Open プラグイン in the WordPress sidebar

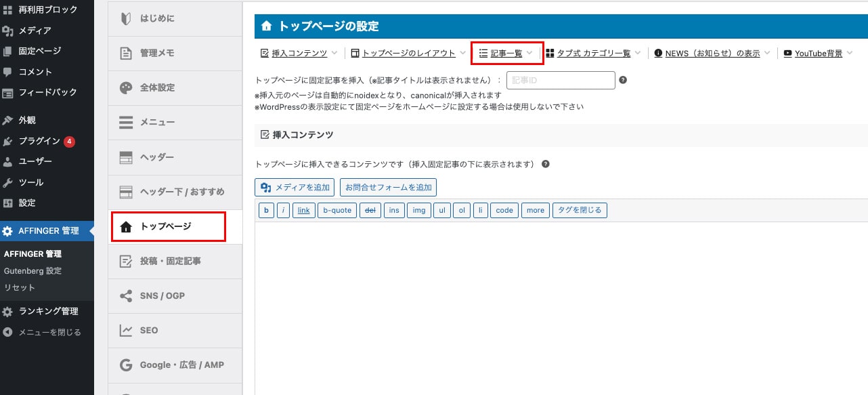pyautogui.click(x=39, y=141)
